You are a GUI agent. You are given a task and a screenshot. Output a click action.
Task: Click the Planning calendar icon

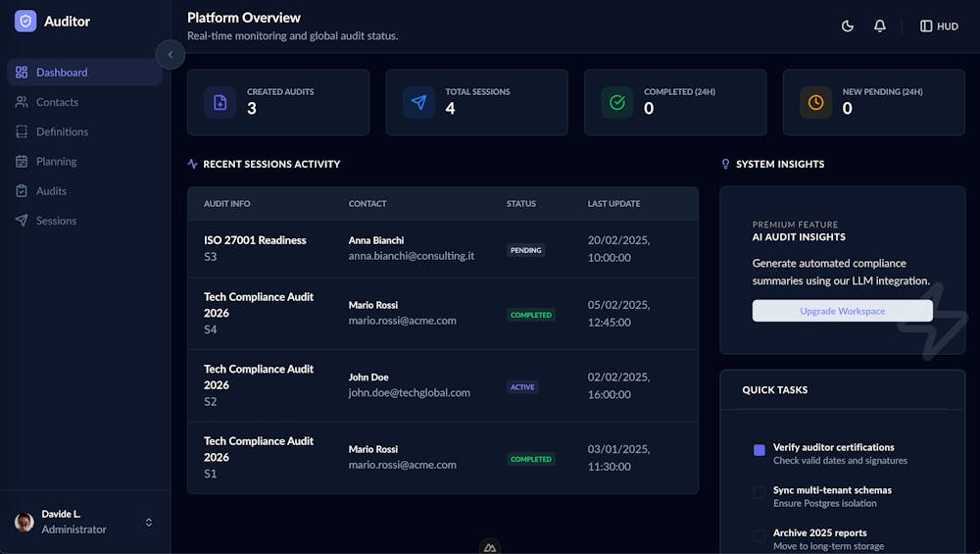pyautogui.click(x=22, y=162)
